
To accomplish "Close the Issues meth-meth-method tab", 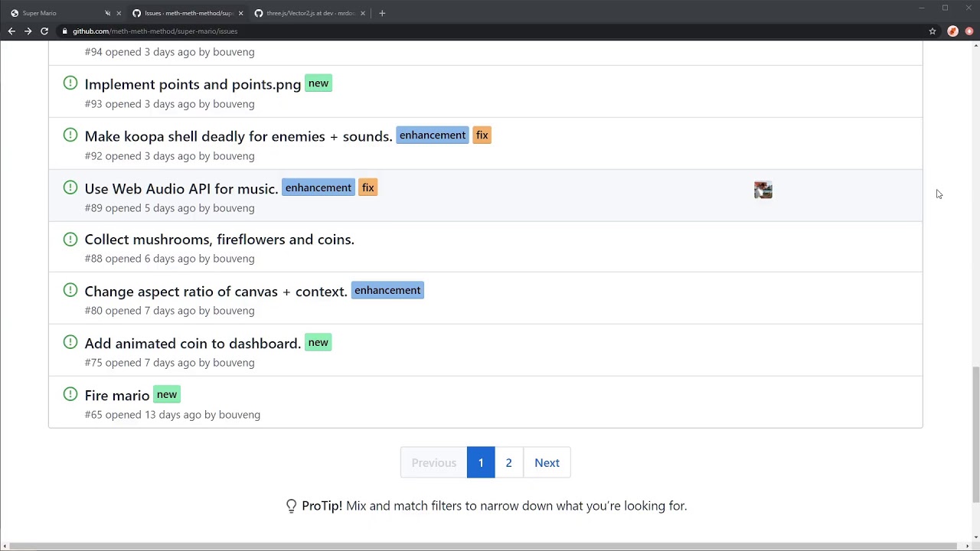I will (x=240, y=13).
